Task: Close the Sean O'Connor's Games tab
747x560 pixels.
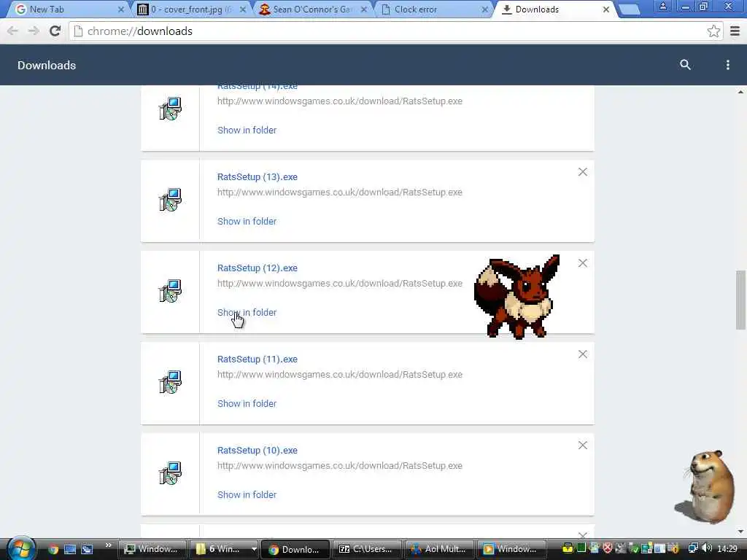Action: [364, 9]
